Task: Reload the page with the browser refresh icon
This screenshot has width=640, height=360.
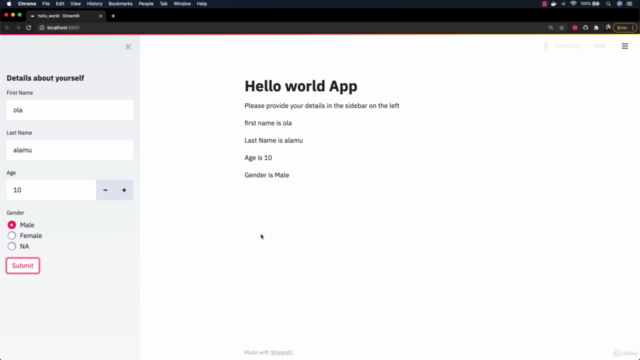Action: (29, 28)
